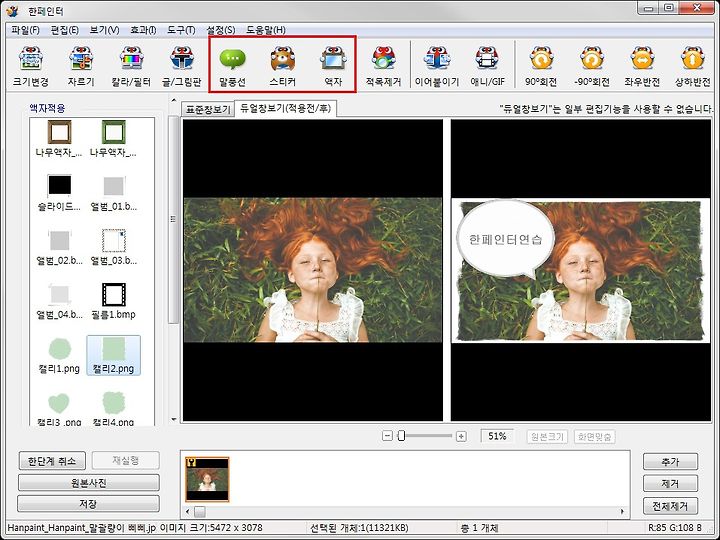Image resolution: width=720 pixels, height=540 pixels.
Task: Click the filmstrip scroll left arrow
Action: [187, 512]
